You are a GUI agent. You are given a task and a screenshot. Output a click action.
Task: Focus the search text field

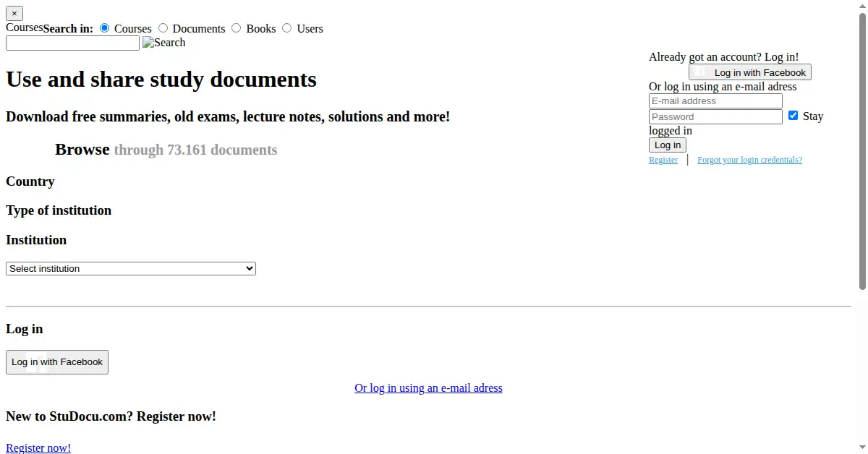tap(72, 43)
